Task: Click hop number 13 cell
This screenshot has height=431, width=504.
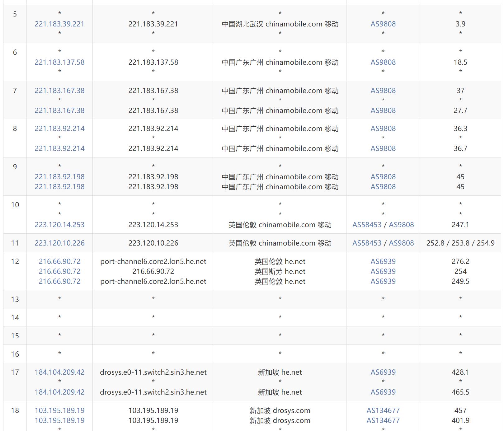Action: tap(15, 299)
